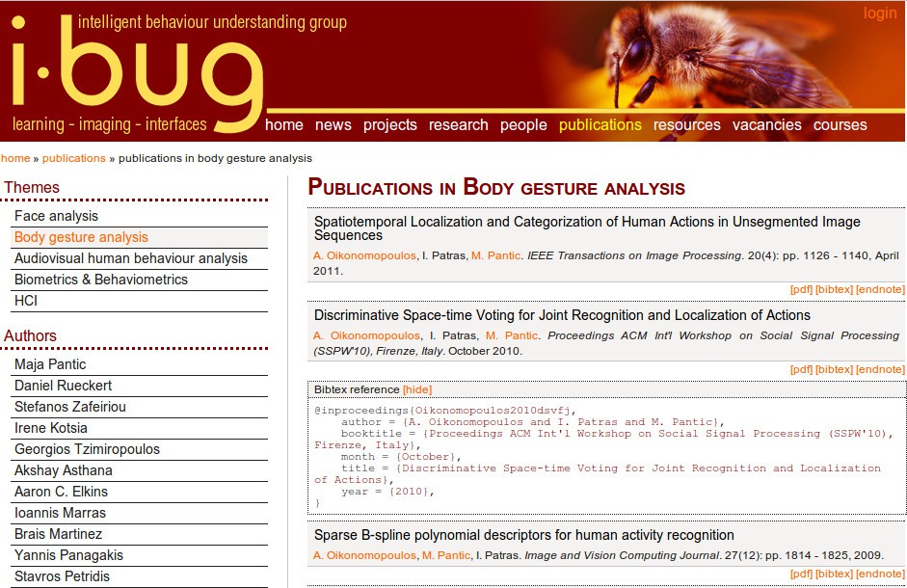907x588 pixels.
Task: Open endnote of Discriminative Space-time Voting paper
Action: pyautogui.click(x=880, y=369)
